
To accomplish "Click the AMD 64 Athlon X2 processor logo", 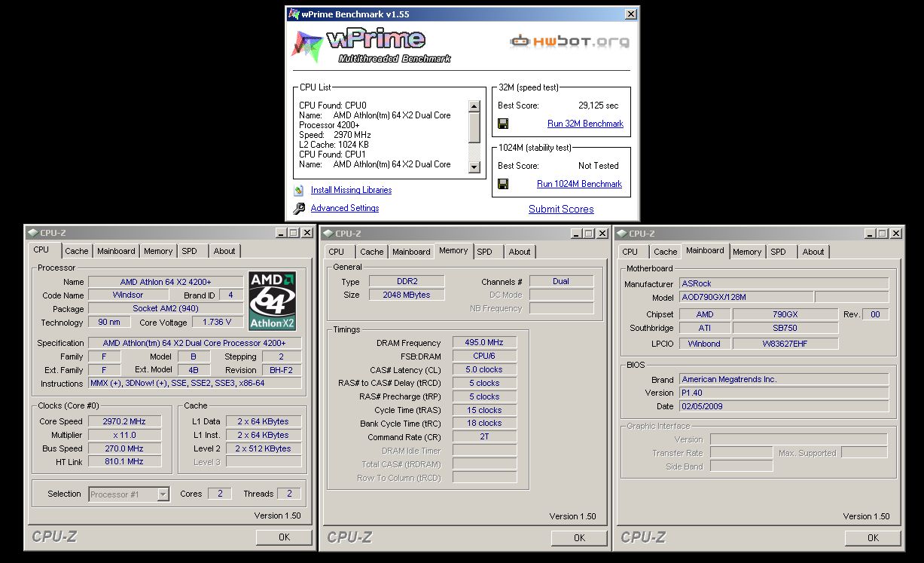I will pyautogui.click(x=273, y=301).
